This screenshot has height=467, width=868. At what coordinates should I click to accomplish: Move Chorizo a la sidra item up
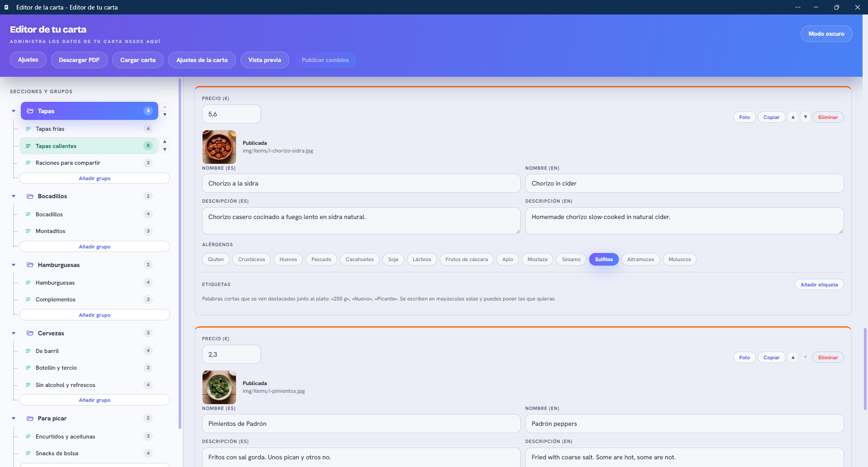(793, 117)
